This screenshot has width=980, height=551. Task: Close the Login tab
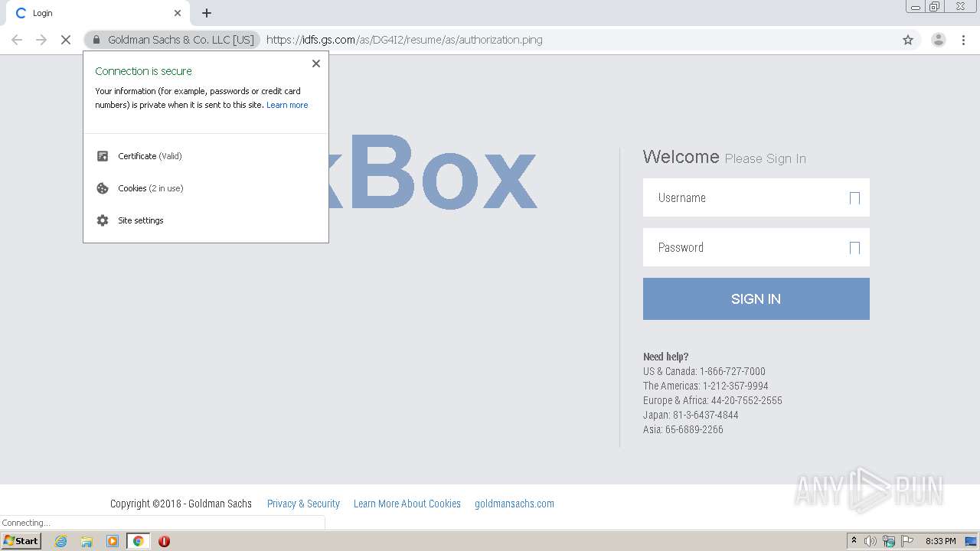(178, 13)
